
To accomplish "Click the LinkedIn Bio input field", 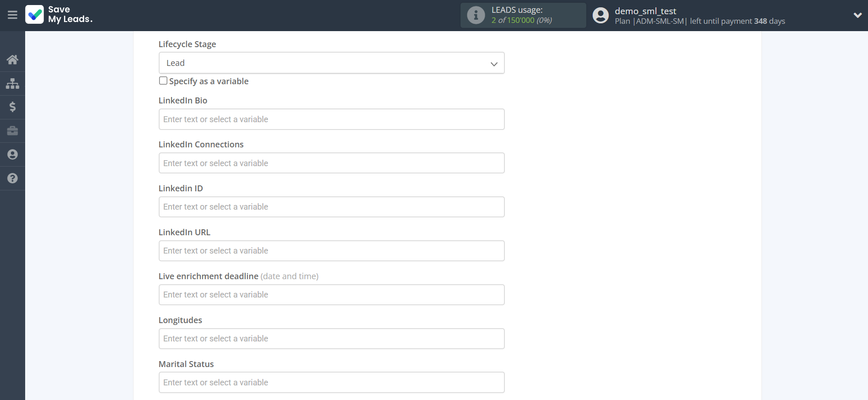I will [x=331, y=119].
